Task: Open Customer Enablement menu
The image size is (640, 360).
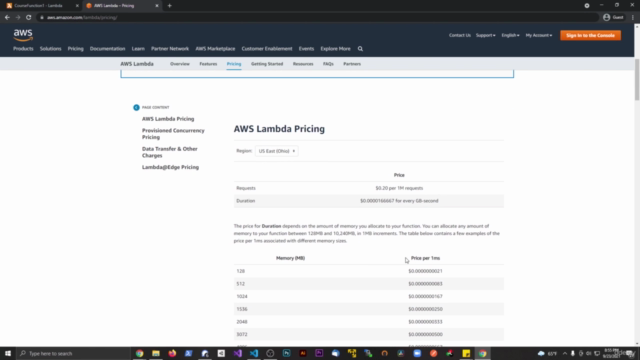Action: tap(267, 49)
